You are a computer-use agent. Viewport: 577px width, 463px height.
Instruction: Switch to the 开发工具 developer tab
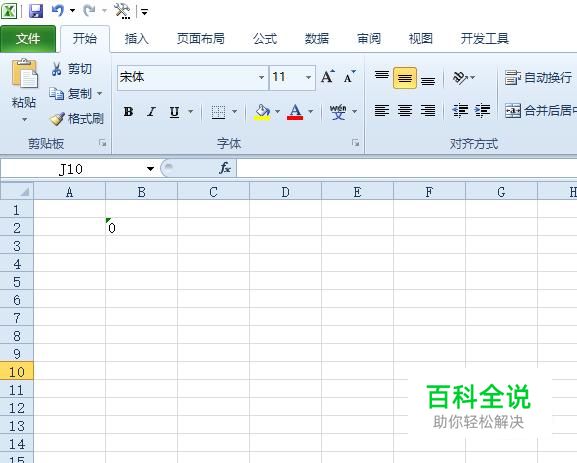(485, 39)
